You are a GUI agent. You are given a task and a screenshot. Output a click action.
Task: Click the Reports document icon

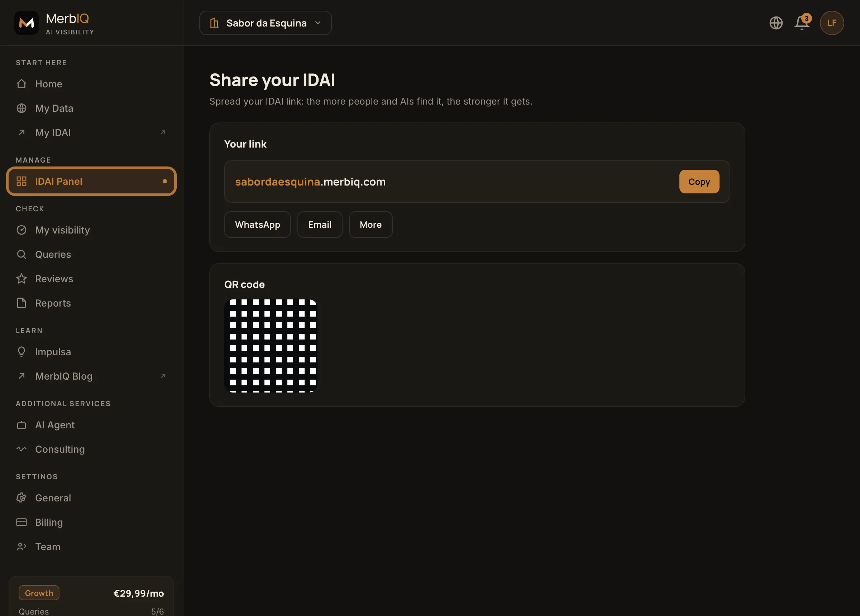(x=21, y=303)
